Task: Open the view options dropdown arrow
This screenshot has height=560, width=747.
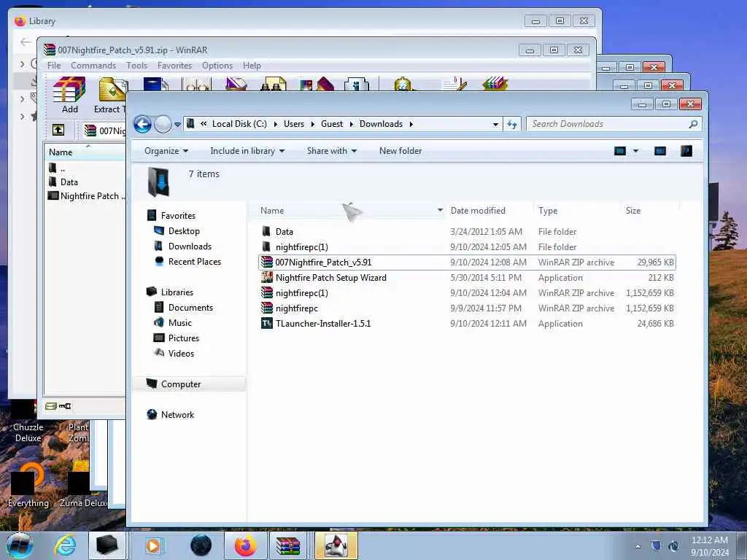Action: click(x=635, y=151)
